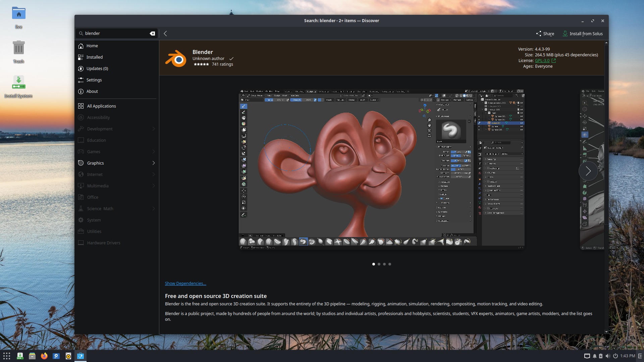Click the clear search text icon

(x=152, y=34)
